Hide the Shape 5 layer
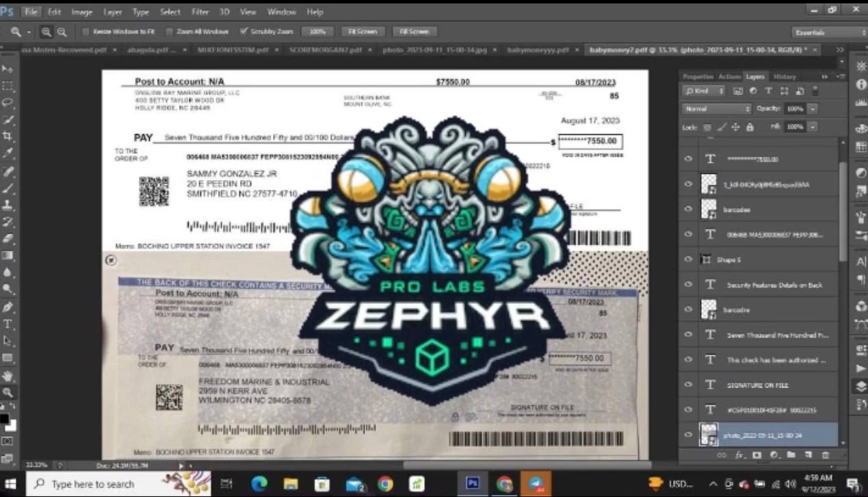The height and width of the screenshot is (497, 868). click(688, 259)
